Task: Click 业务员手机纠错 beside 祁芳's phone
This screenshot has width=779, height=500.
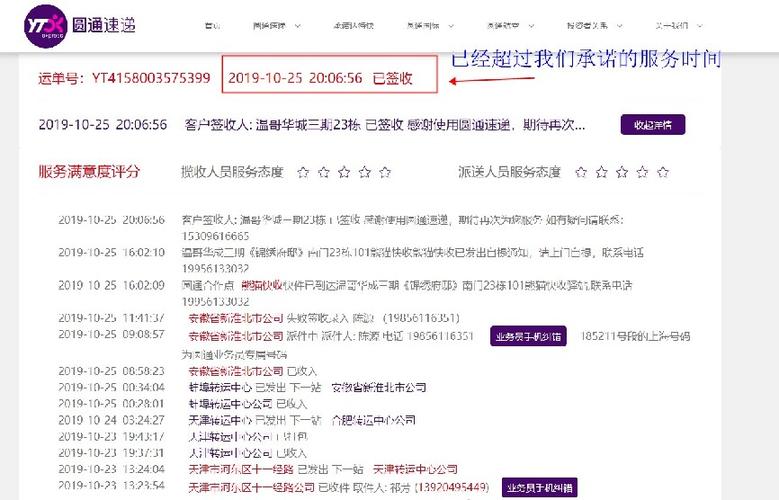Action: click(540, 488)
